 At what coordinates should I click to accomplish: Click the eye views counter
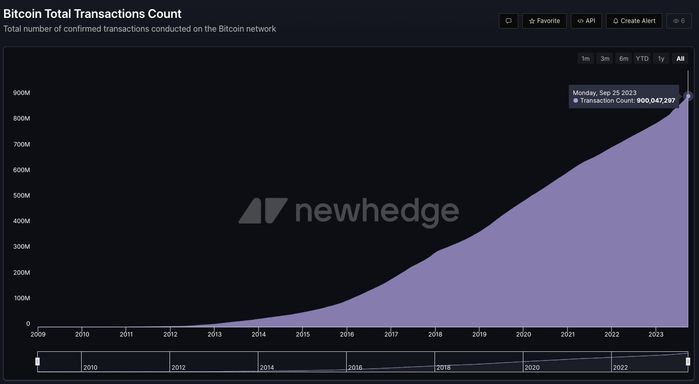click(x=678, y=21)
